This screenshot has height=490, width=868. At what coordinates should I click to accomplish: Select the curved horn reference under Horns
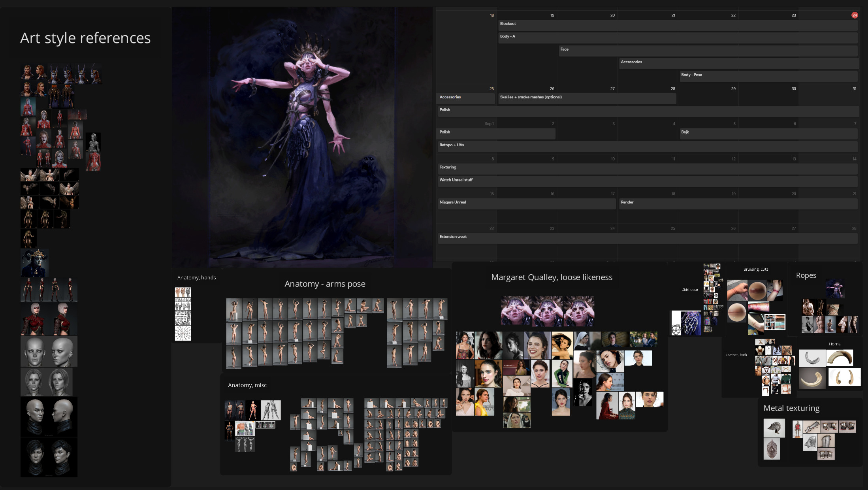click(x=839, y=358)
